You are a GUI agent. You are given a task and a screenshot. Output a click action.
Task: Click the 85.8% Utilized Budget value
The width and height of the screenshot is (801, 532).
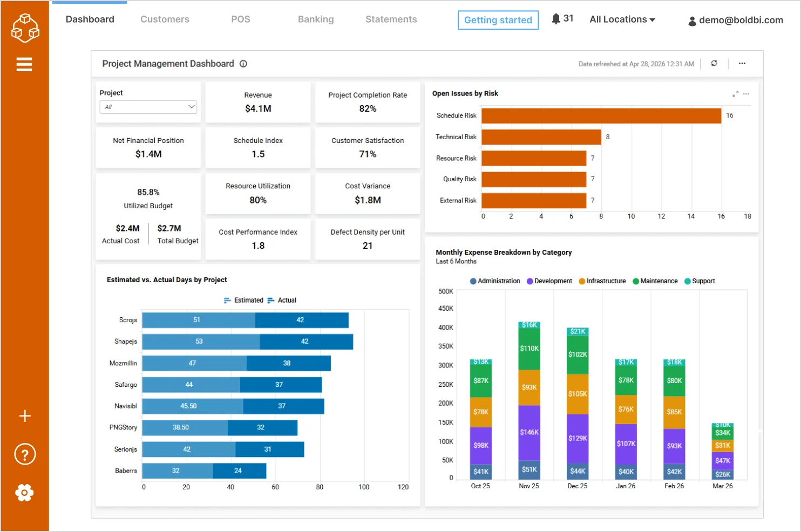point(148,193)
